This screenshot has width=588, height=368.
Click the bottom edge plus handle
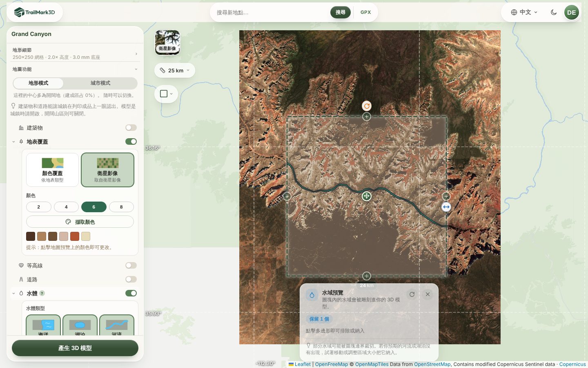tap(367, 276)
